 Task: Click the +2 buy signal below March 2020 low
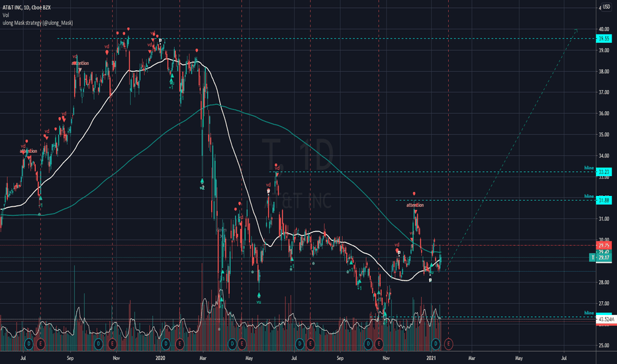[x=202, y=188]
